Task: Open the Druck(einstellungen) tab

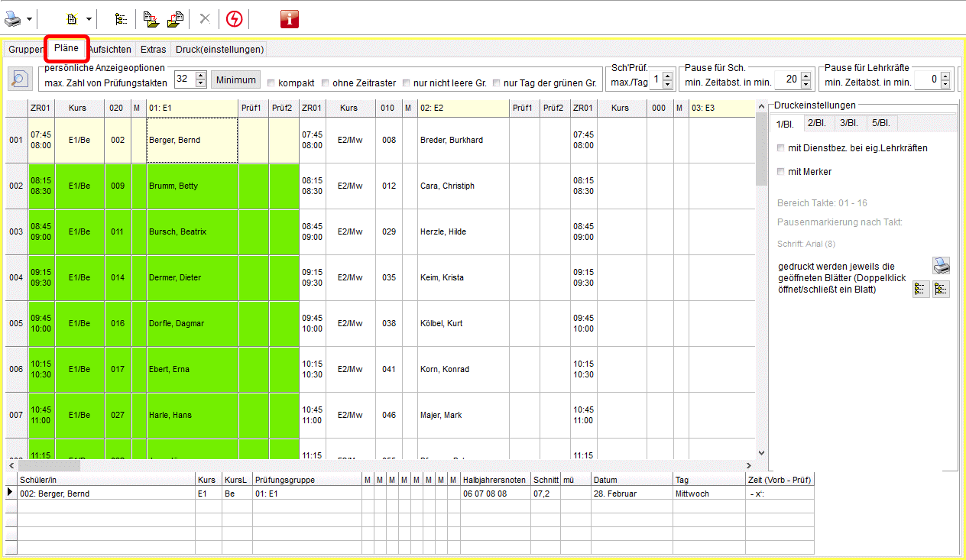Action: pyautogui.click(x=219, y=50)
